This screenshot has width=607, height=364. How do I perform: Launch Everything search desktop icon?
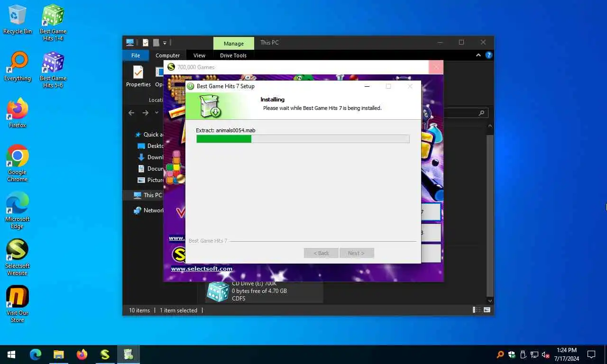pos(18,66)
